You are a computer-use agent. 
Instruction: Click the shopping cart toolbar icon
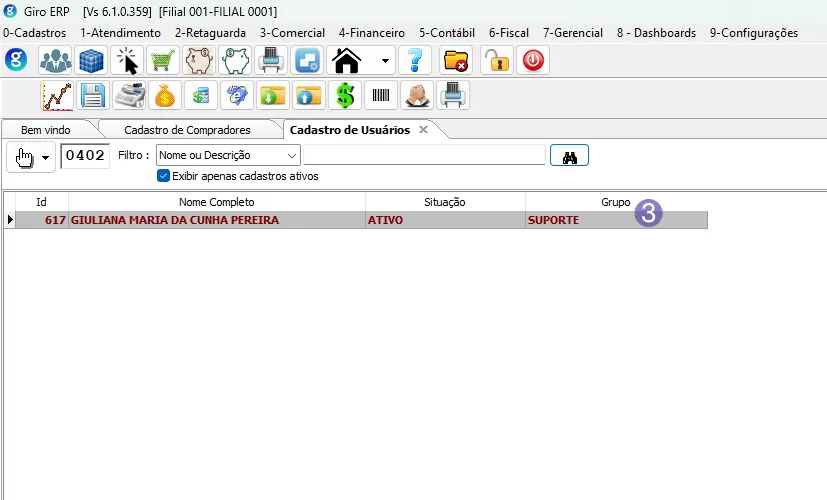click(164, 61)
